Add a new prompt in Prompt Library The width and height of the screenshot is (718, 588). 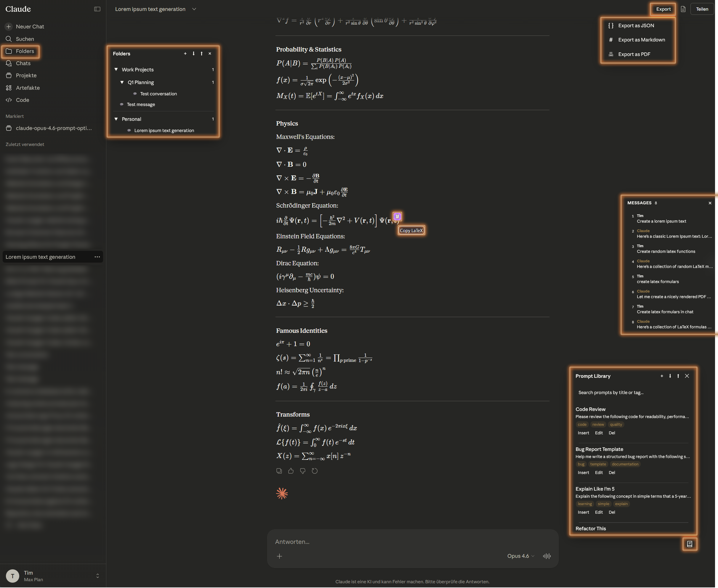[662, 376]
